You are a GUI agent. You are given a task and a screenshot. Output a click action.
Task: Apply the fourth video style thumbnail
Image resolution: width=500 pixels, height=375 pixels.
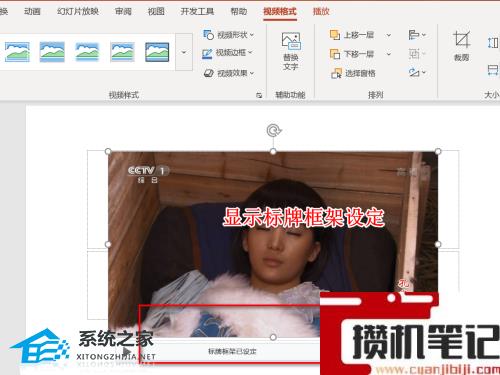[122, 52]
